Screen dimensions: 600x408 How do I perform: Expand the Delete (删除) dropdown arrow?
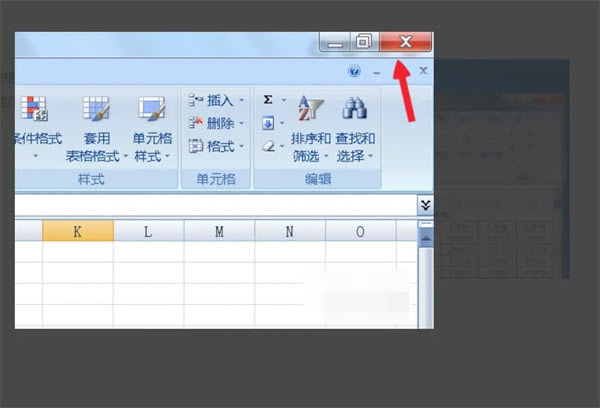click(x=241, y=123)
